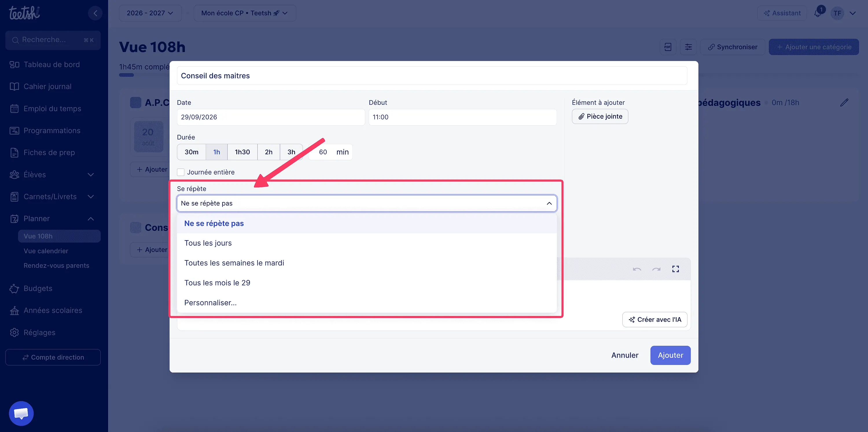The height and width of the screenshot is (432, 868).
Task: Select the 1h30 duration option
Action: 242,152
